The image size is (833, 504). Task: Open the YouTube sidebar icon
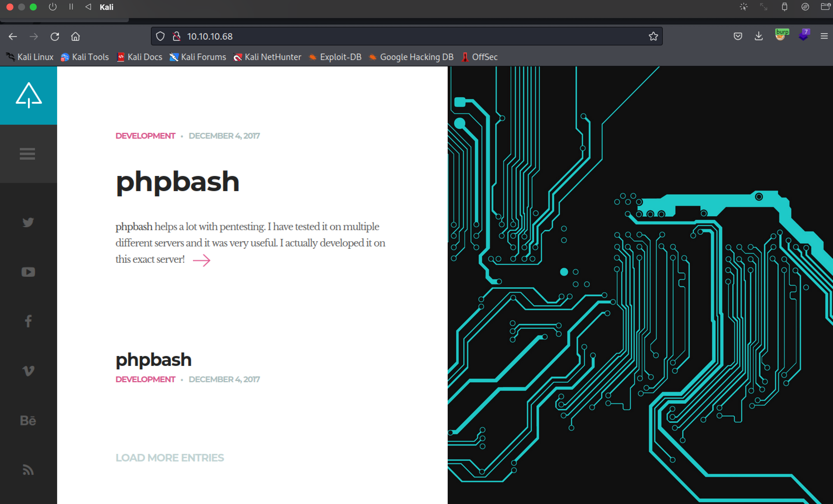point(28,272)
